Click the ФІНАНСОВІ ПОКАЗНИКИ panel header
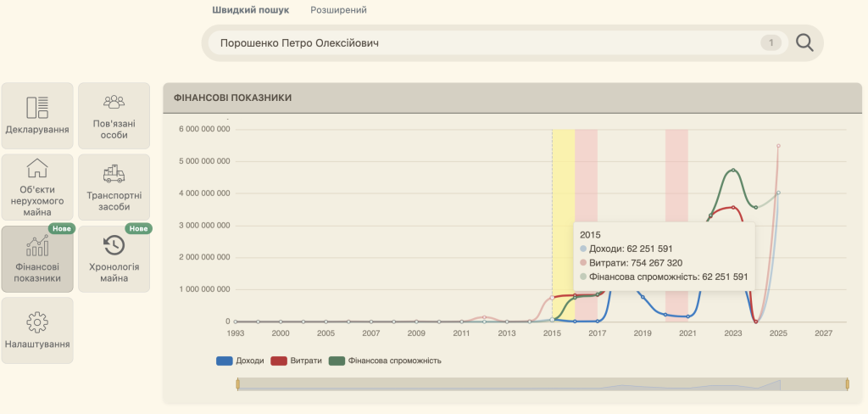868x414 pixels. click(513, 98)
